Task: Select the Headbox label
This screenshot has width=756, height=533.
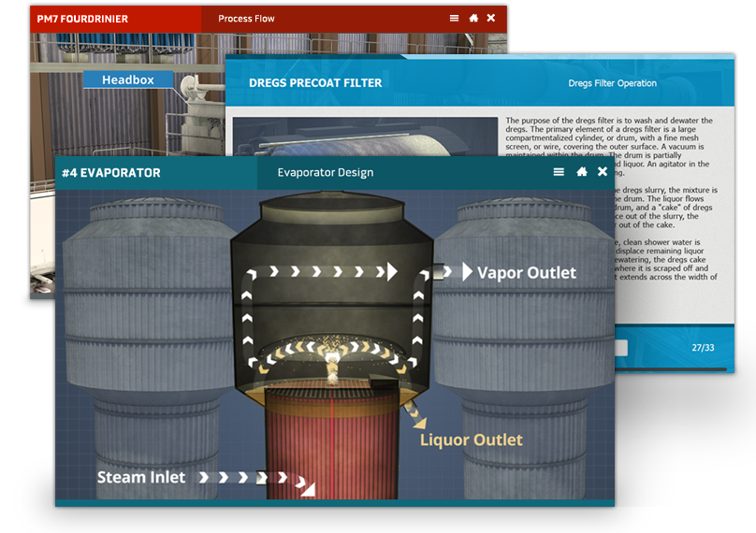Action: tap(128, 79)
